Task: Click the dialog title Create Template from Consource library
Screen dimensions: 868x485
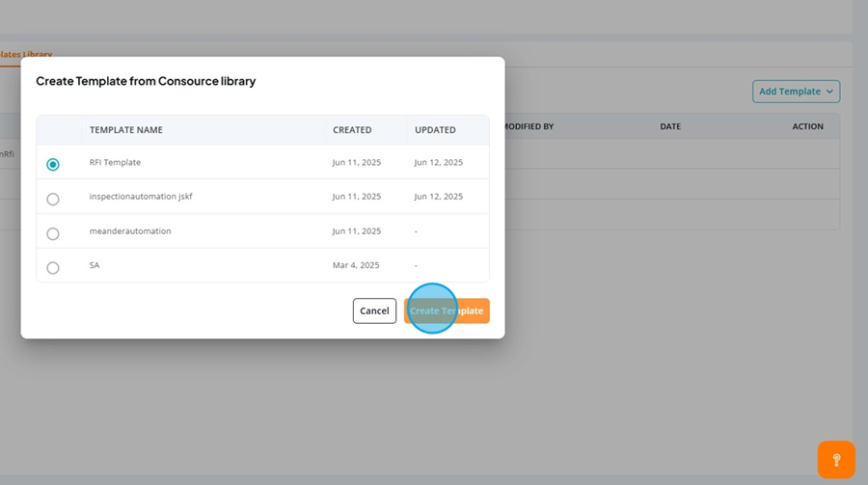Action: pyautogui.click(x=146, y=81)
